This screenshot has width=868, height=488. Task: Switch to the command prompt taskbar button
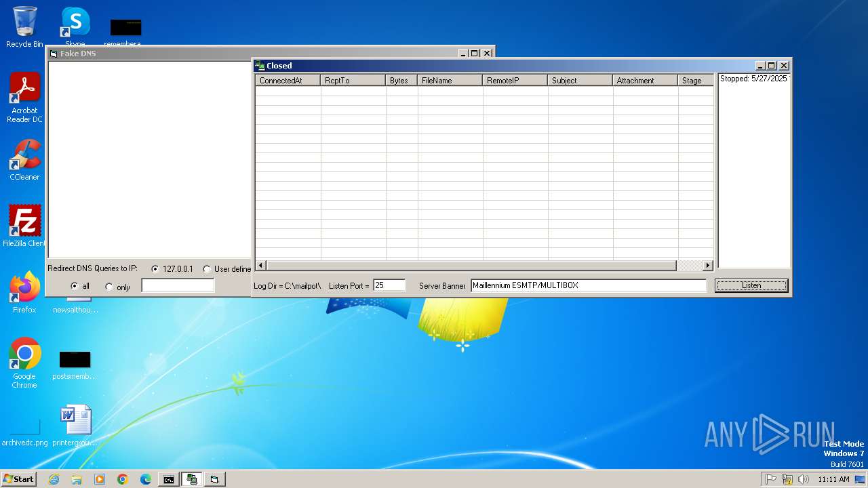[x=168, y=479]
